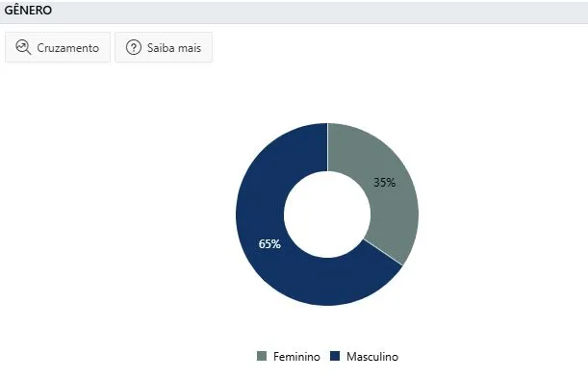Click the Saiba mais question mark icon
Viewport: 588px width, 378px height.
(134, 47)
